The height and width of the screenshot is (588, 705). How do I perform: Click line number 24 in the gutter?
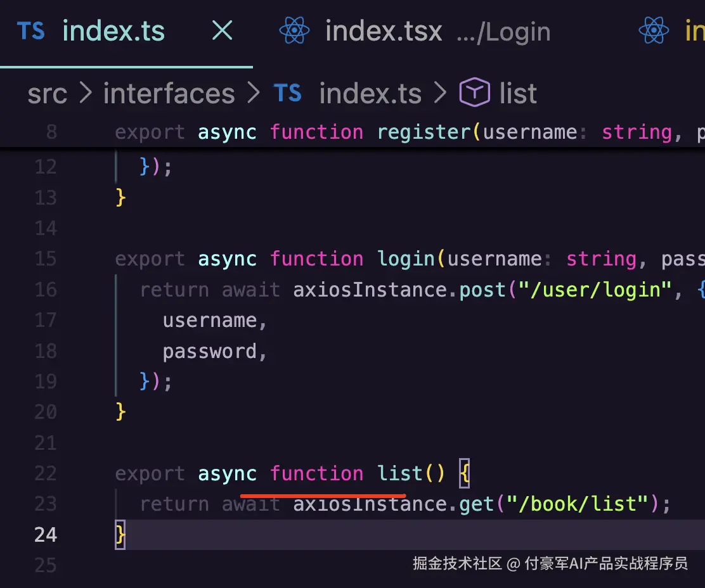click(x=46, y=535)
